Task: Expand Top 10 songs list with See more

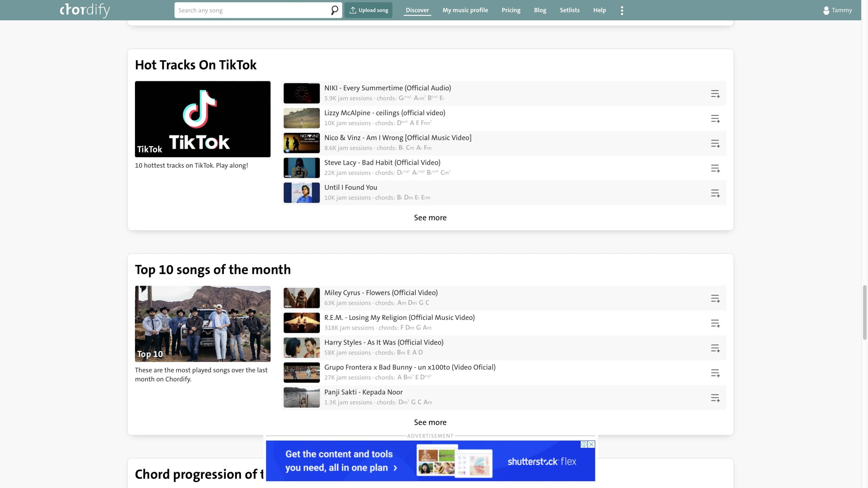Action: 430,422
